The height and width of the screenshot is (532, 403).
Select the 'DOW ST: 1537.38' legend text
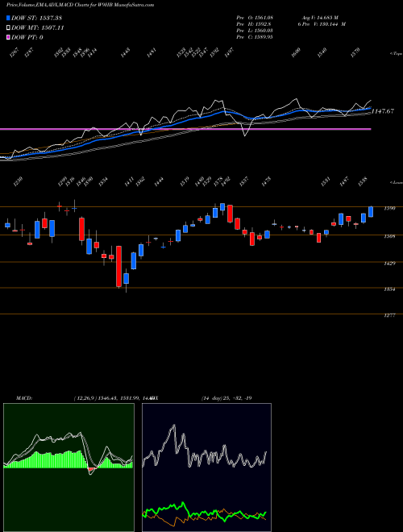point(36,18)
